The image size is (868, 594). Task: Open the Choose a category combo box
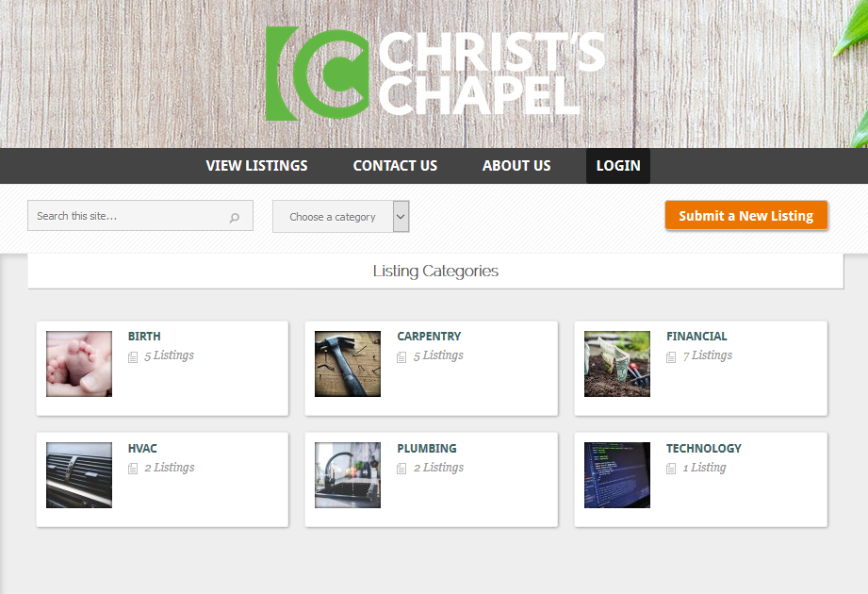point(341,217)
